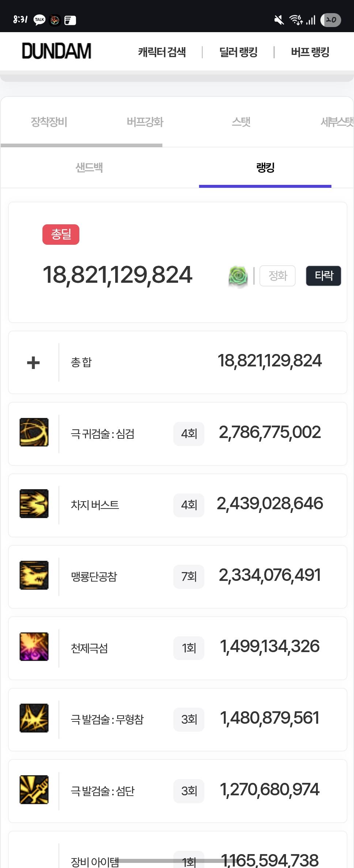The height and width of the screenshot is (868, 354).
Task: Click the DUNDAM logo
Action: (x=56, y=51)
